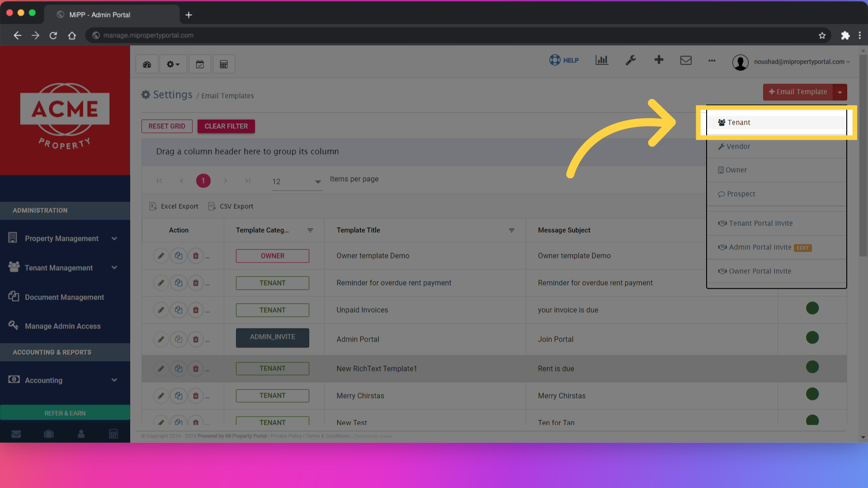This screenshot has width=868, height=488.
Task: Open the wrench tools icon
Action: pyautogui.click(x=631, y=60)
